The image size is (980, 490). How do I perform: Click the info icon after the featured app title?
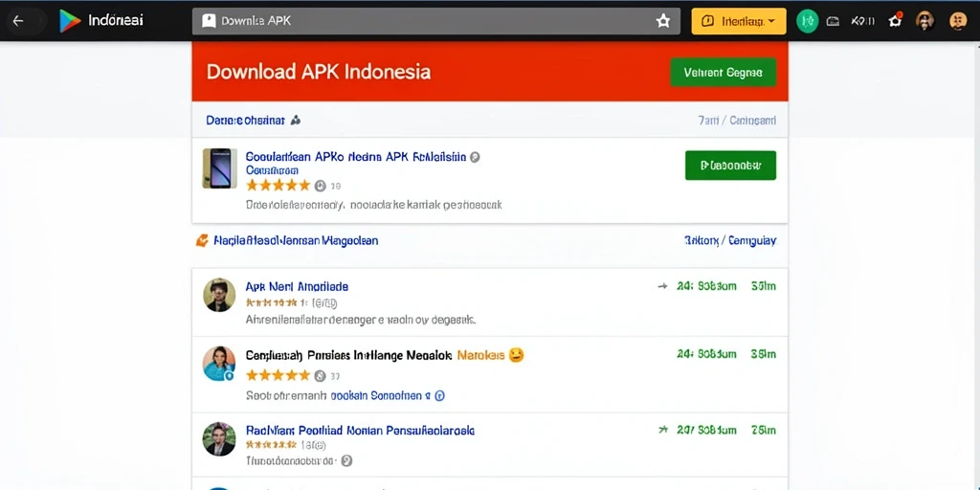pos(475,158)
